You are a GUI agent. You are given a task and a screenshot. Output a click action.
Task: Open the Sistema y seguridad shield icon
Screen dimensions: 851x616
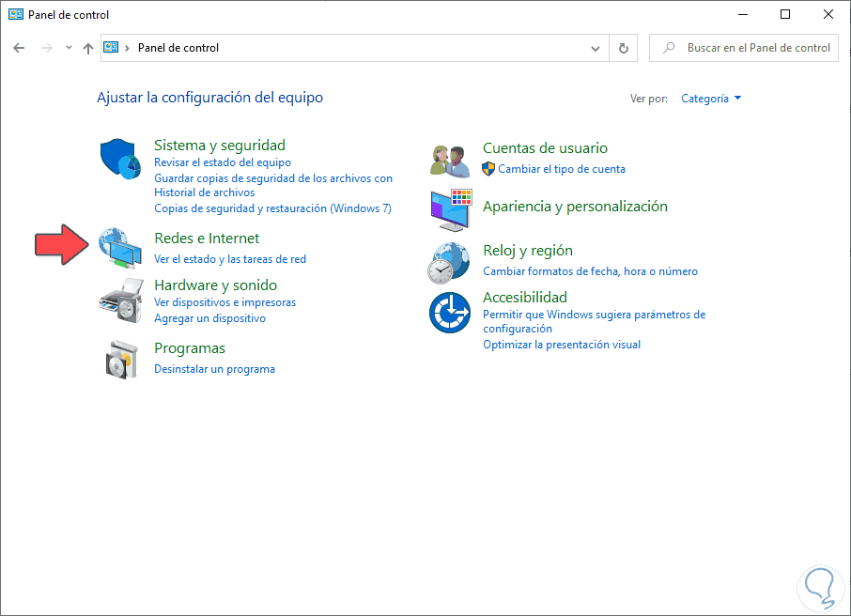pyautogui.click(x=120, y=159)
